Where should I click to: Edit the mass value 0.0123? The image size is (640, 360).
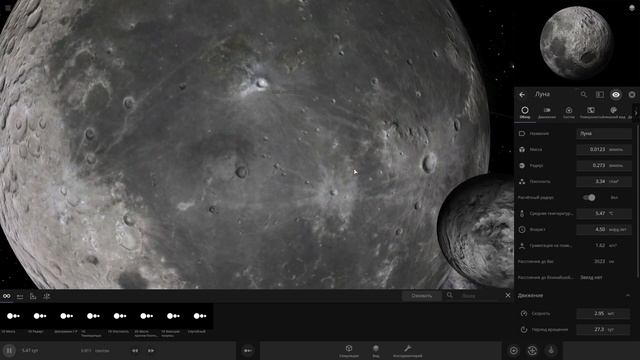click(604, 149)
